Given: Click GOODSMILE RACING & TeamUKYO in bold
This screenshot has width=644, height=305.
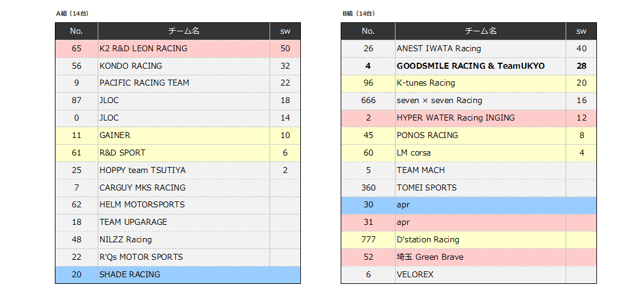Looking at the screenshot, I should [470, 66].
